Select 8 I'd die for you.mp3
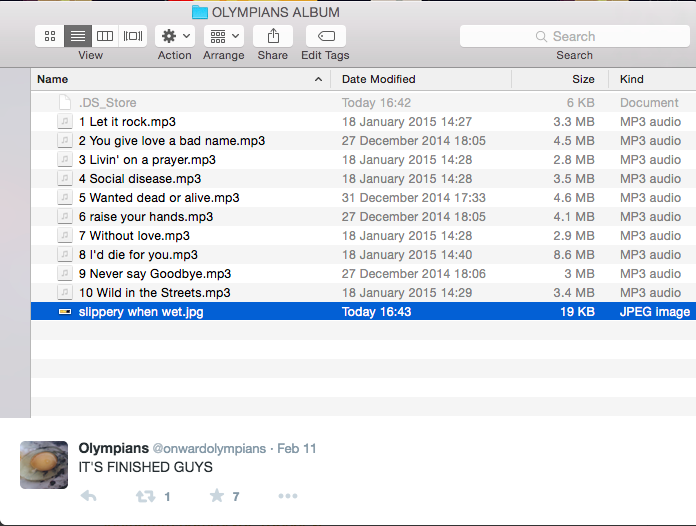 [363, 255]
